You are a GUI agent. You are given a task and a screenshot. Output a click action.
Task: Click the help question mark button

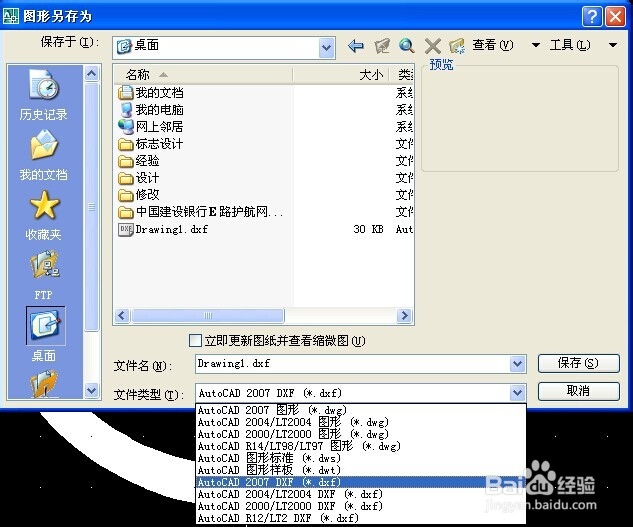(x=592, y=17)
